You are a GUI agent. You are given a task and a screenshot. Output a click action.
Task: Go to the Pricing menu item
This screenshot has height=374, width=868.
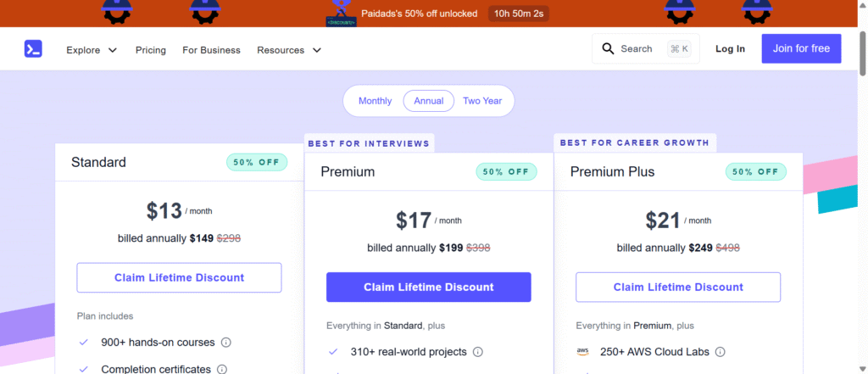tap(151, 50)
